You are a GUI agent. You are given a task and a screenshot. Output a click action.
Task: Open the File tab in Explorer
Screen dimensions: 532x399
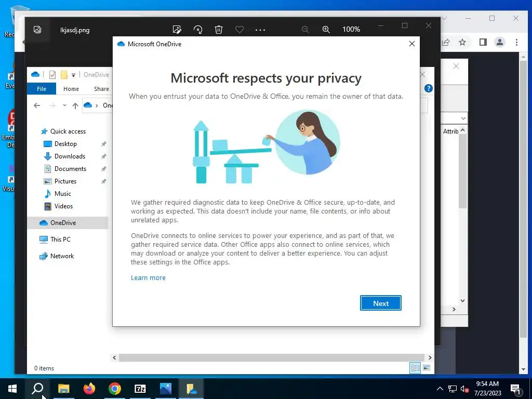tap(42, 88)
